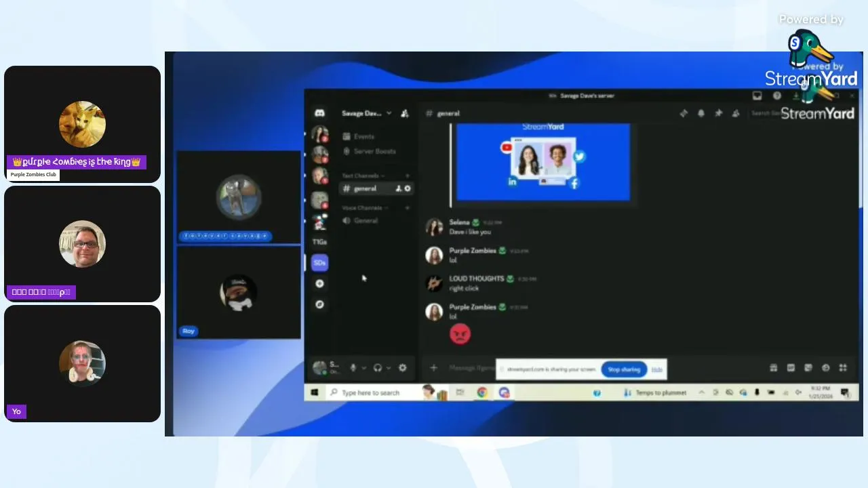
Task: Click upload plus icon in message bar
Action: click(433, 368)
